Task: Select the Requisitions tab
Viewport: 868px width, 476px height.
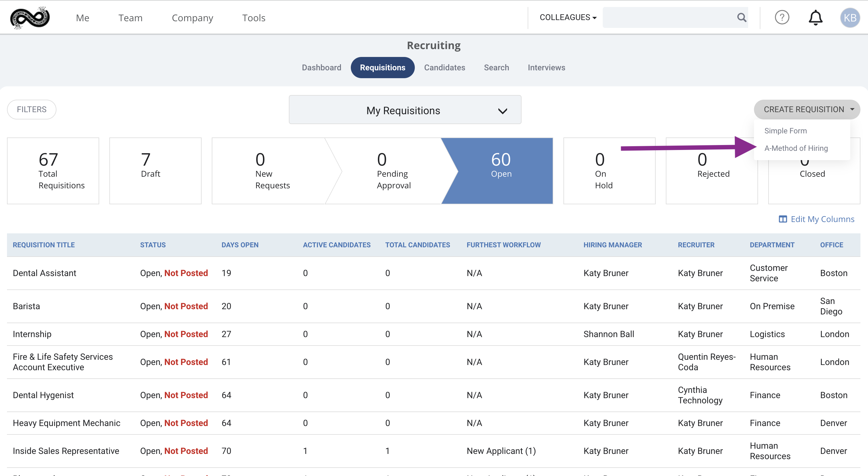Action: pos(383,68)
